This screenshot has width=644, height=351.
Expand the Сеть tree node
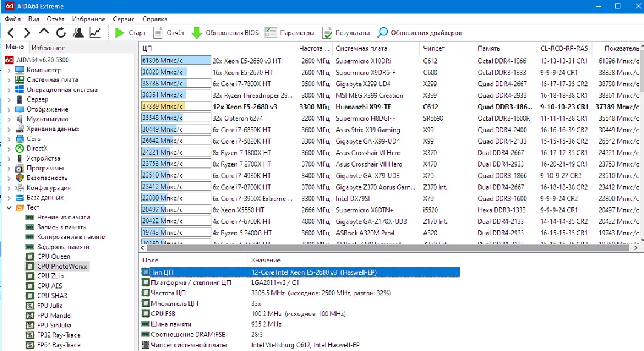click(9, 139)
